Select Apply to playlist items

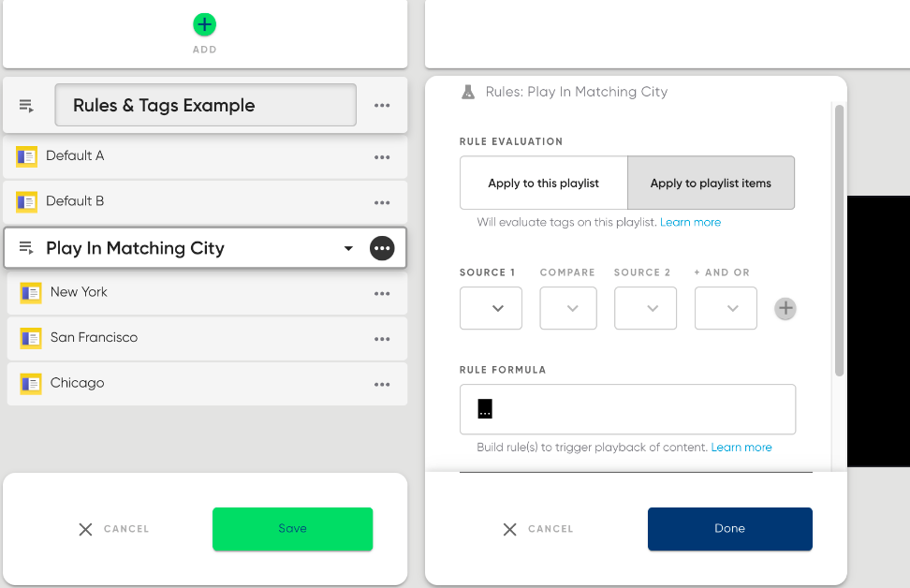(x=711, y=183)
